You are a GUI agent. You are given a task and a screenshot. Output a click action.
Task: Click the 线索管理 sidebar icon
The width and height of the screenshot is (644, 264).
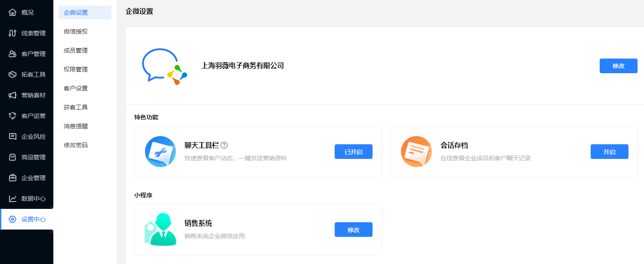pyautogui.click(x=12, y=33)
